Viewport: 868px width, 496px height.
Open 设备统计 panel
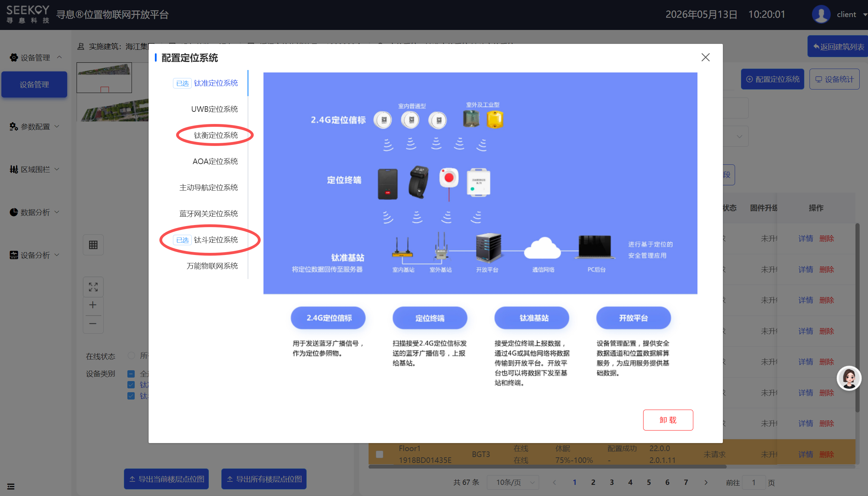point(835,79)
